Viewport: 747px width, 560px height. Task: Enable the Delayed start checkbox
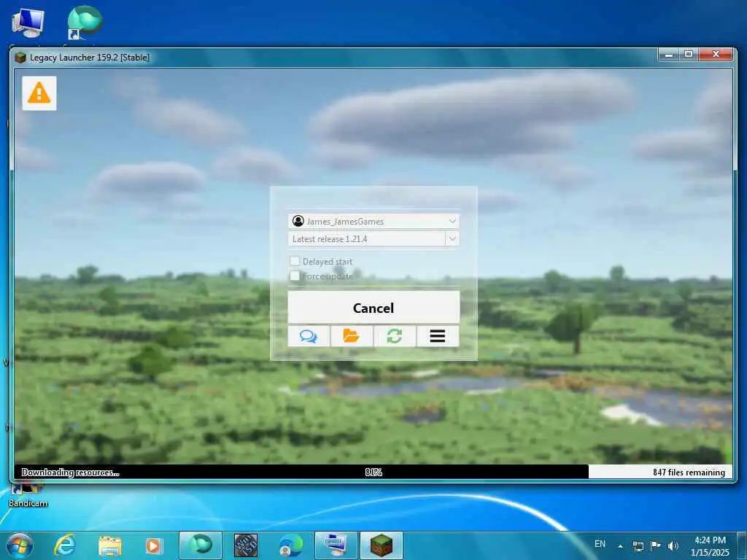295,261
